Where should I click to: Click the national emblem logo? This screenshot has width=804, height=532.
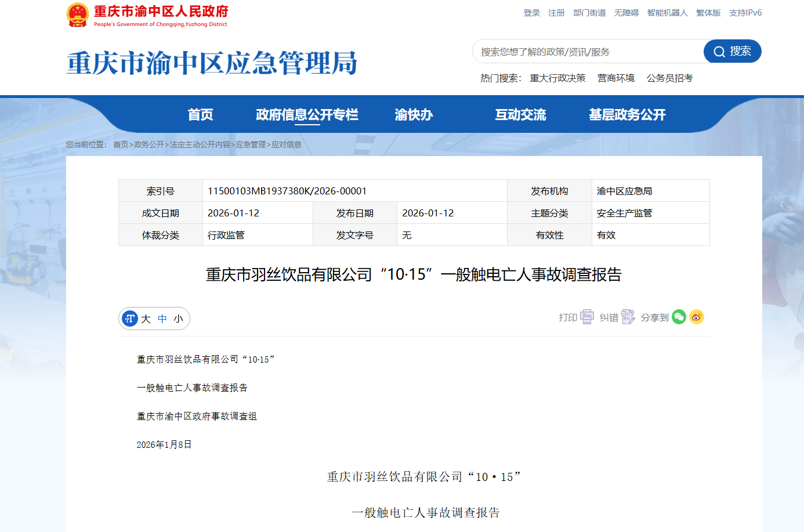click(78, 15)
